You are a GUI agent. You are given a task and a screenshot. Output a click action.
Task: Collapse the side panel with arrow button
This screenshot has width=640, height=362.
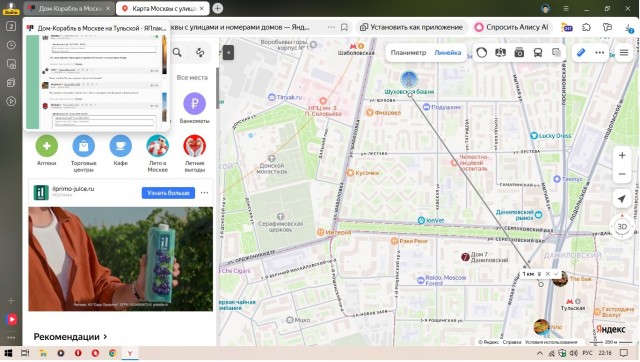[x=228, y=53]
